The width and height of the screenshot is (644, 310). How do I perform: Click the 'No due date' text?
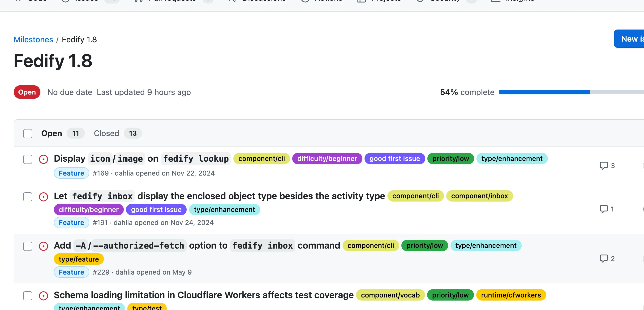click(70, 92)
